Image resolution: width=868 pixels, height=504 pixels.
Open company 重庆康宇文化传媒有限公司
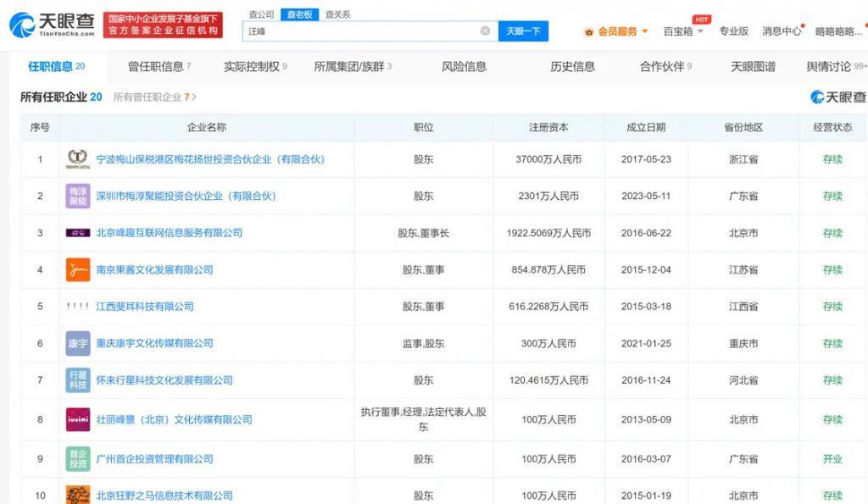[154, 344]
